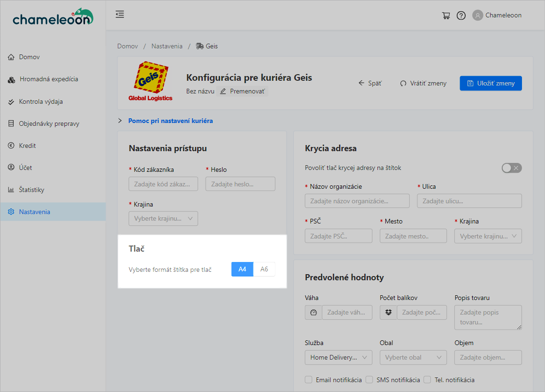Collapse the sidebar menu icon
This screenshot has width=545, height=392.
[x=120, y=15]
